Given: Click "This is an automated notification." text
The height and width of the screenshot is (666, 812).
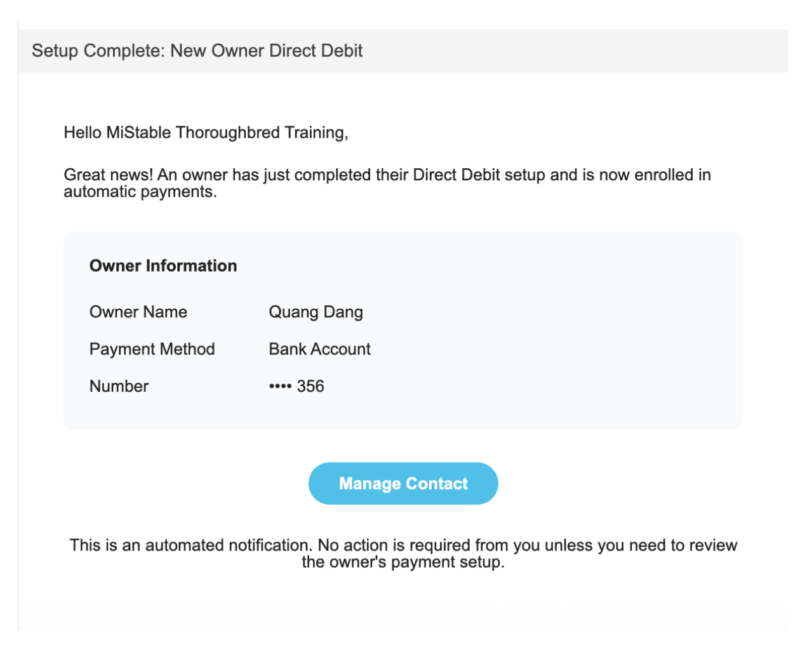Looking at the screenshot, I should (190, 545).
